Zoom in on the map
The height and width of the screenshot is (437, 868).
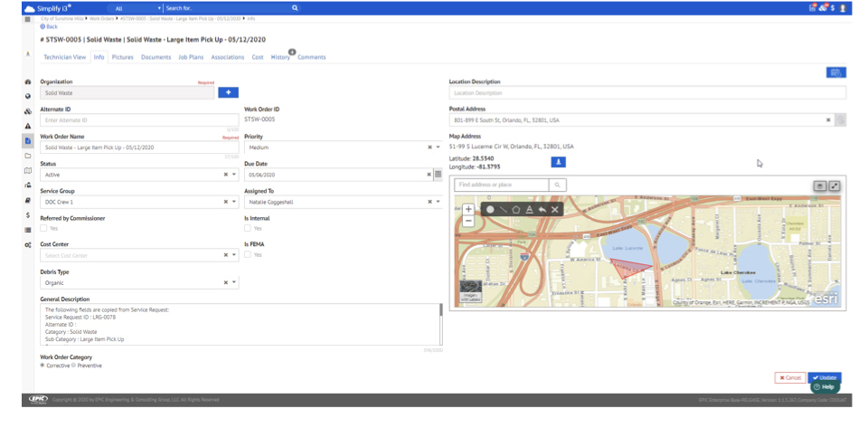point(468,209)
